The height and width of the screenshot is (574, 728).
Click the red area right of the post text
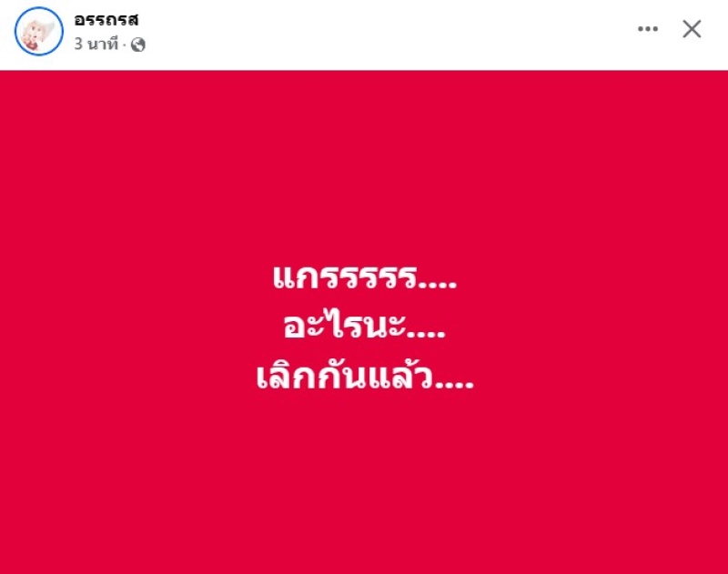[x=602, y=325]
